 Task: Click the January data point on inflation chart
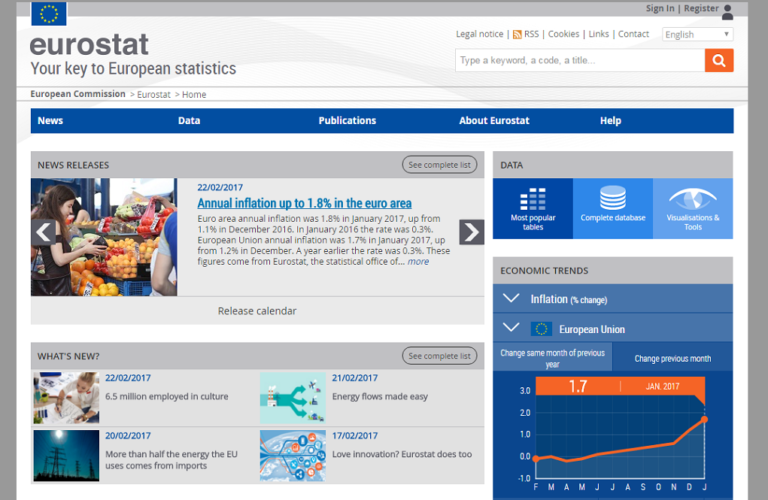click(x=704, y=419)
